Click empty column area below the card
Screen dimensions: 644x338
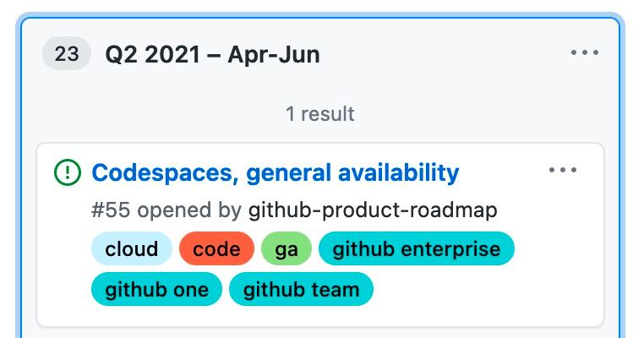coord(320,333)
